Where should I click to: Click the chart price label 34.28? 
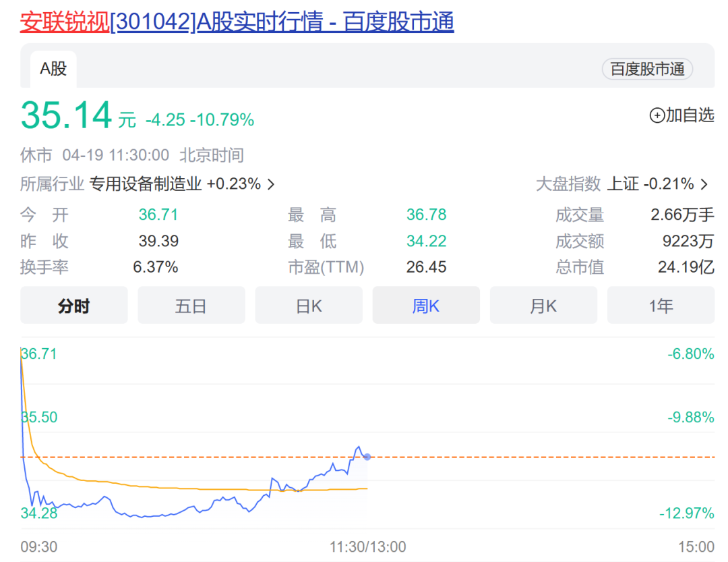[40, 513]
